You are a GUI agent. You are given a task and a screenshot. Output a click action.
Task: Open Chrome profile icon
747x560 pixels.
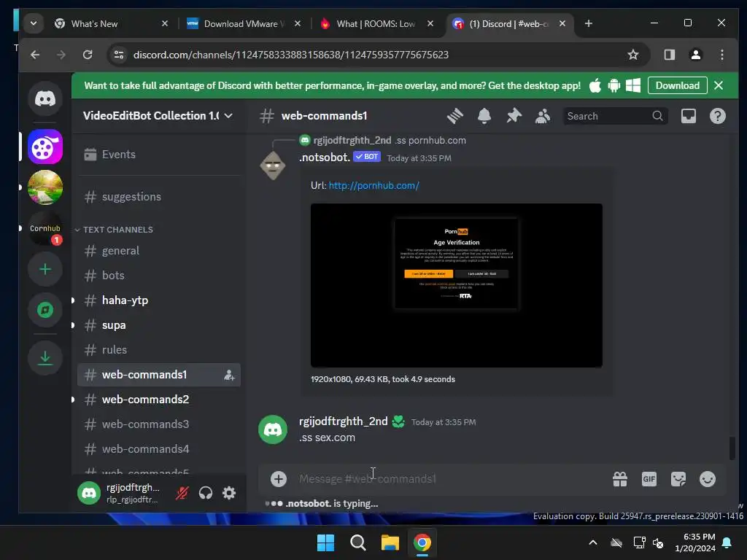(x=695, y=55)
